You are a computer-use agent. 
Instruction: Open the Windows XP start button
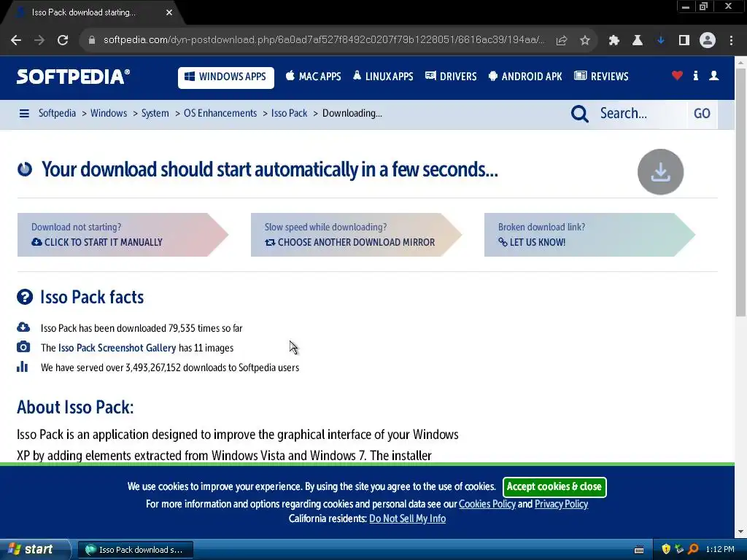tap(34, 550)
